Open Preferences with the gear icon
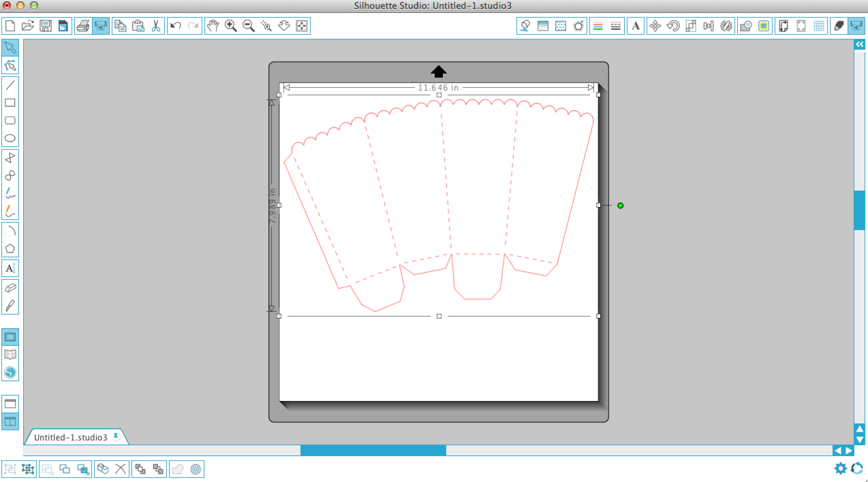Viewport: 868px width, 482px height. click(841, 469)
